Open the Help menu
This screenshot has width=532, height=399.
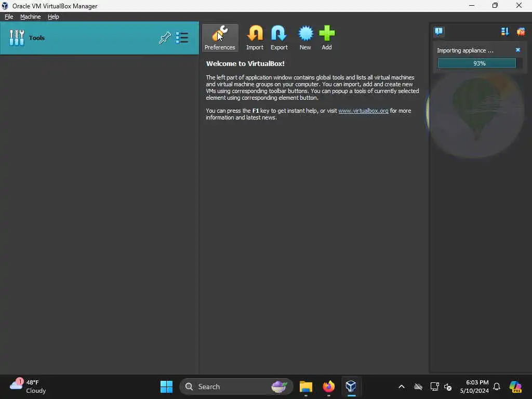(54, 17)
